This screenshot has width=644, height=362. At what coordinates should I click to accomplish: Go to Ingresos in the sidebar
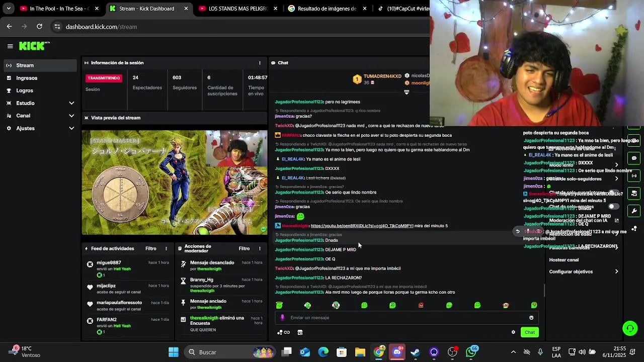41,78
